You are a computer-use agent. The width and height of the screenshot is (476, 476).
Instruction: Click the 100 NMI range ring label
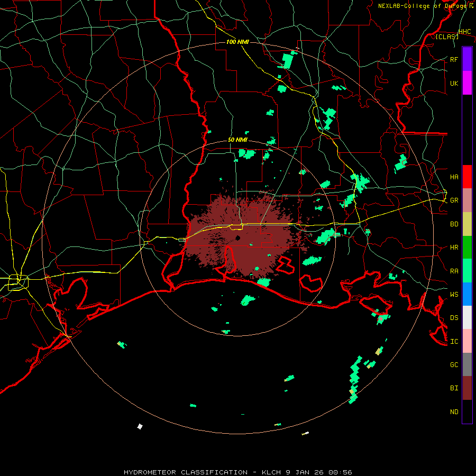237,42
